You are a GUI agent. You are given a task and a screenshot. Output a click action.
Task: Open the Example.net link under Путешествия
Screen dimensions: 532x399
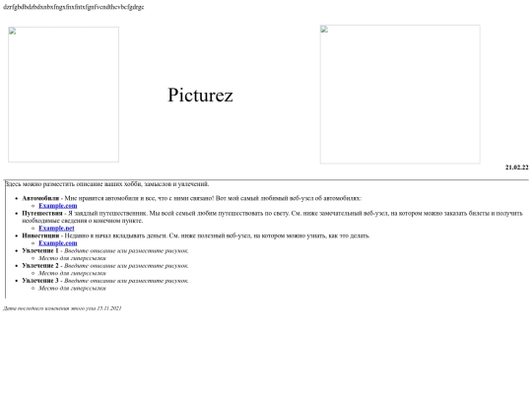(56, 228)
